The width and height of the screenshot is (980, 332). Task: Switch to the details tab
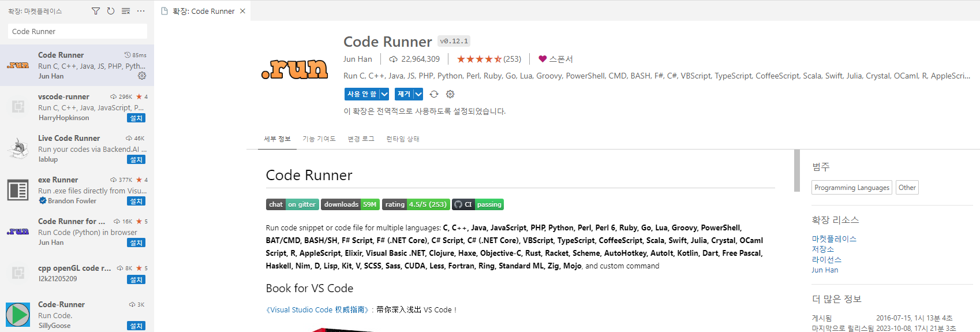click(x=277, y=139)
